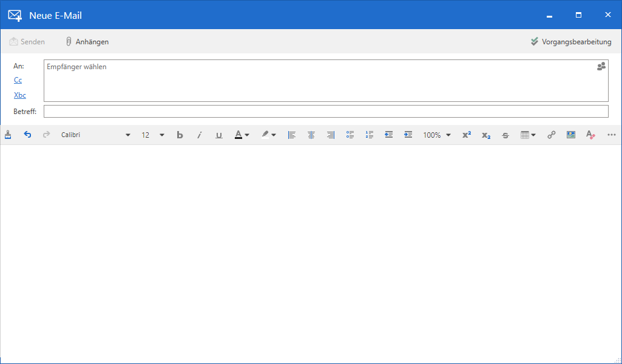
Task: Show more toolbar options via ellipsis
Action: (611, 135)
